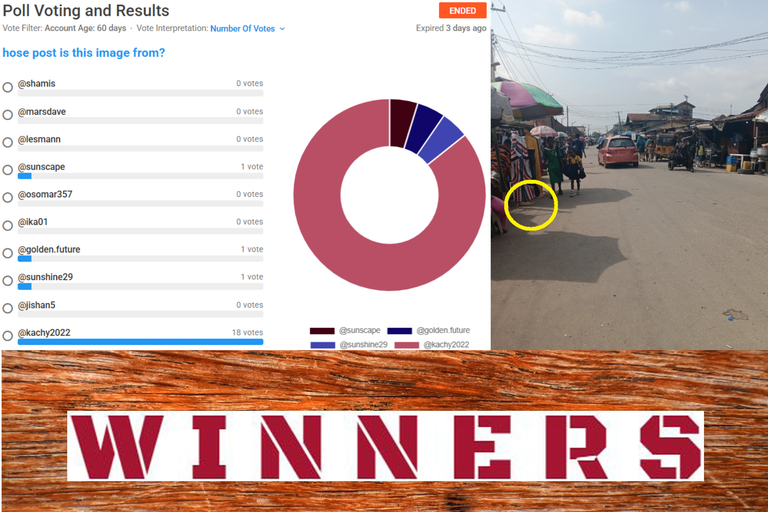Click the @kachy2022 18 votes progress bar
This screenshot has height=512, width=768.
(141, 342)
